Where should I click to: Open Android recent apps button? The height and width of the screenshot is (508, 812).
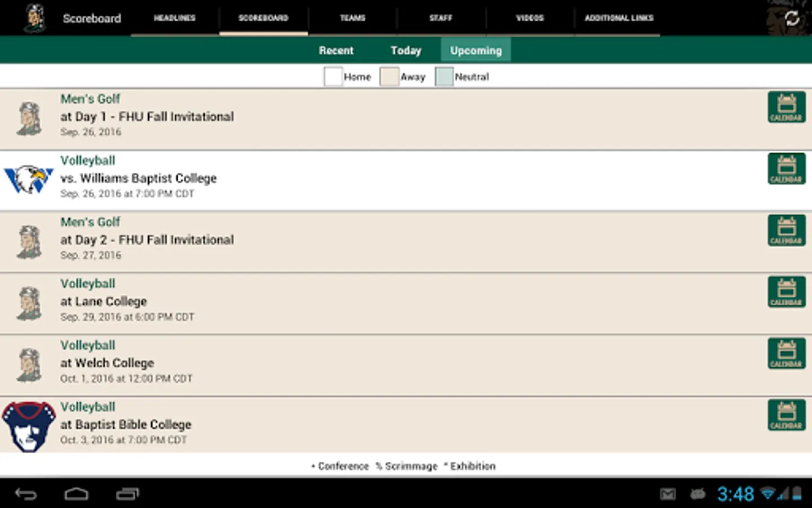coord(127,494)
